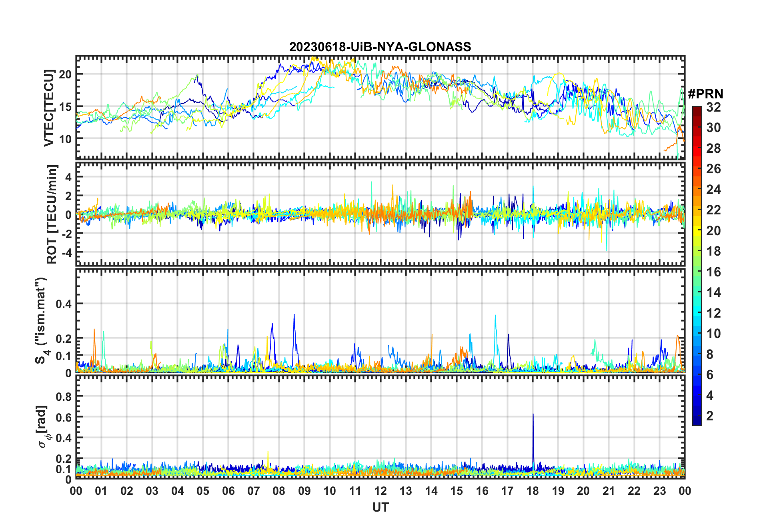The height and width of the screenshot is (532, 761).
Task: Click the ROT [TECU/min] y-axis label
Action: tap(52, 214)
